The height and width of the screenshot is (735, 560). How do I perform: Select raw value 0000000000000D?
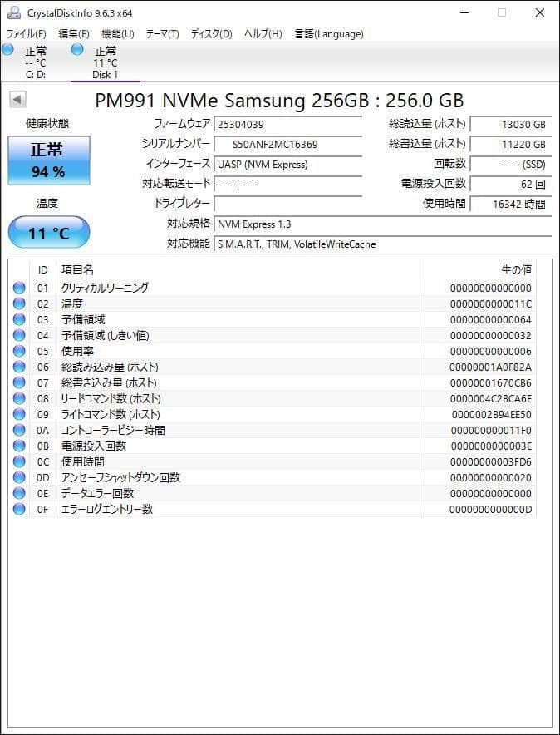point(491,510)
